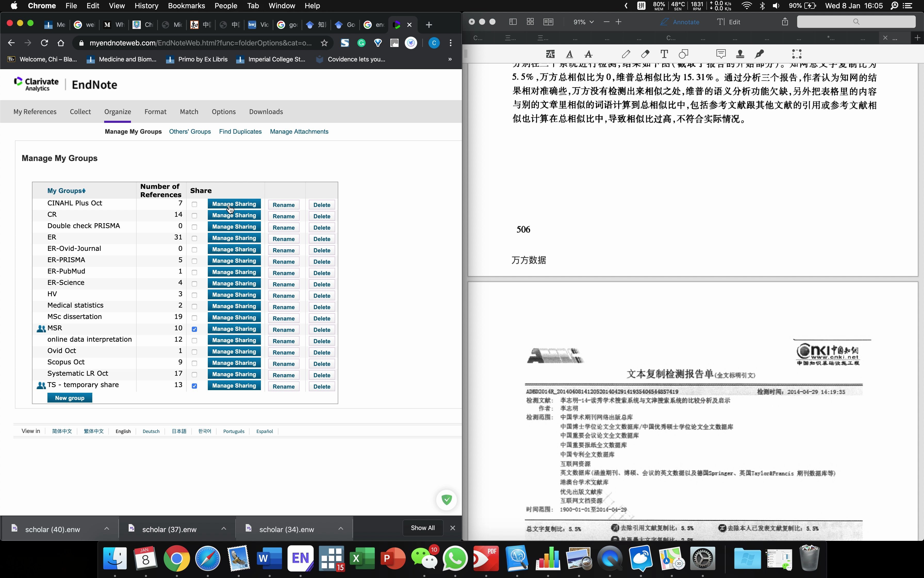Zoom in with plus button in PDF viewer
924x578 pixels.
click(618, 22)
